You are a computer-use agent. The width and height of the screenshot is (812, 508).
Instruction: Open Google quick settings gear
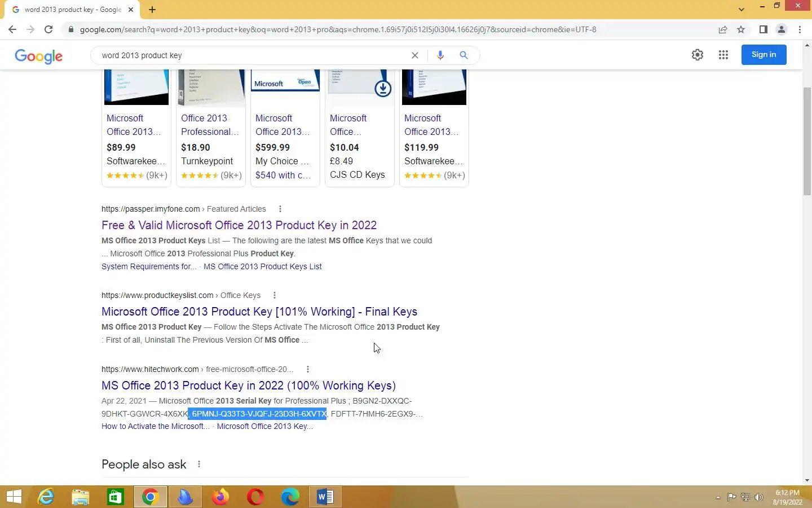click(x=698, y=55)
